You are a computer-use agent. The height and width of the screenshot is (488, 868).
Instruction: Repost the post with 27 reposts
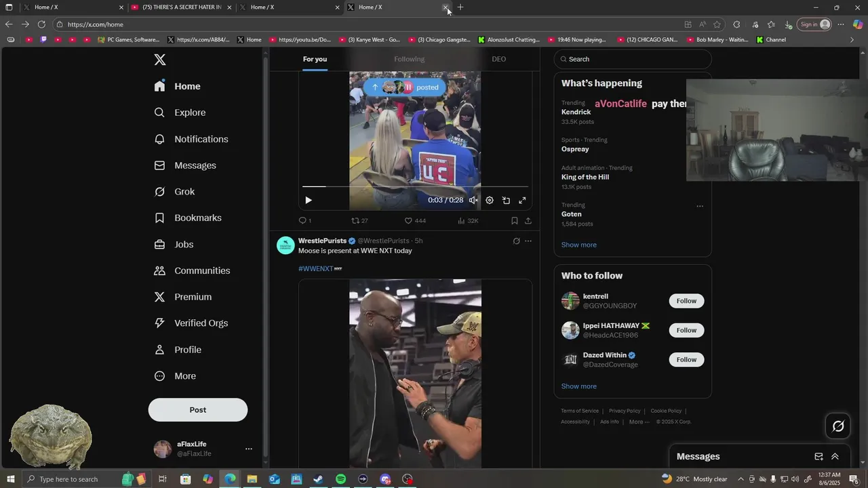(359, 220)
